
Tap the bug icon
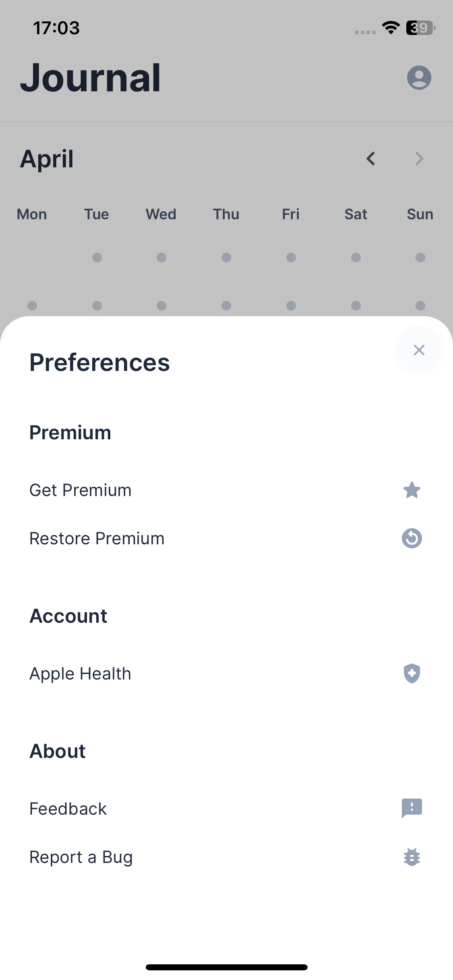pos(412,857)
